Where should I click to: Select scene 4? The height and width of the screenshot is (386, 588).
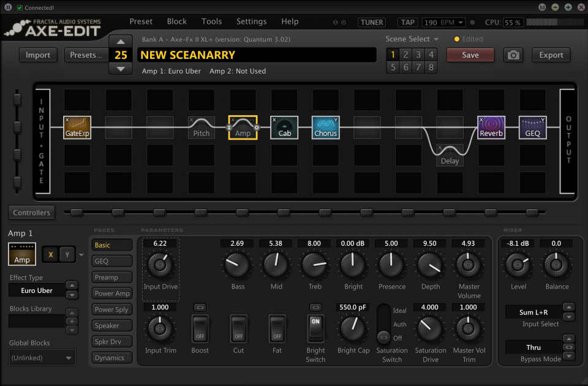point(431,55)
